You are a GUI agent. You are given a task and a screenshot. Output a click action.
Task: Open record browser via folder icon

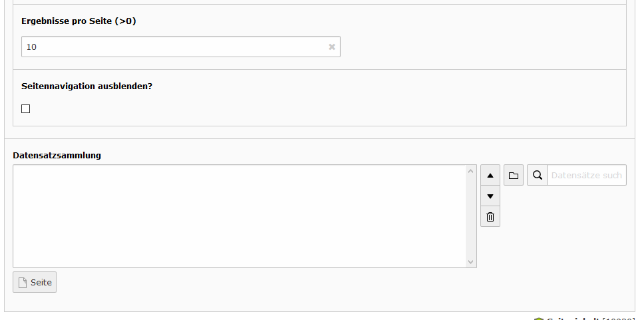pyautogui.click(x=514, y=176)
